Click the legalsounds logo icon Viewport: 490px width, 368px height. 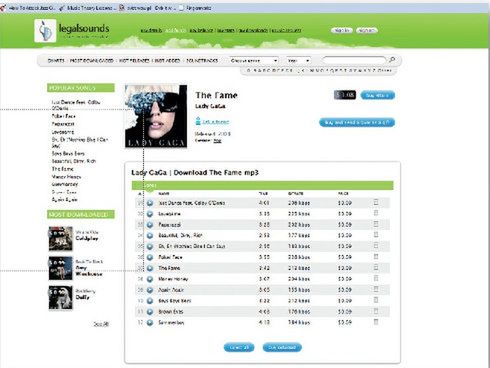45,30
